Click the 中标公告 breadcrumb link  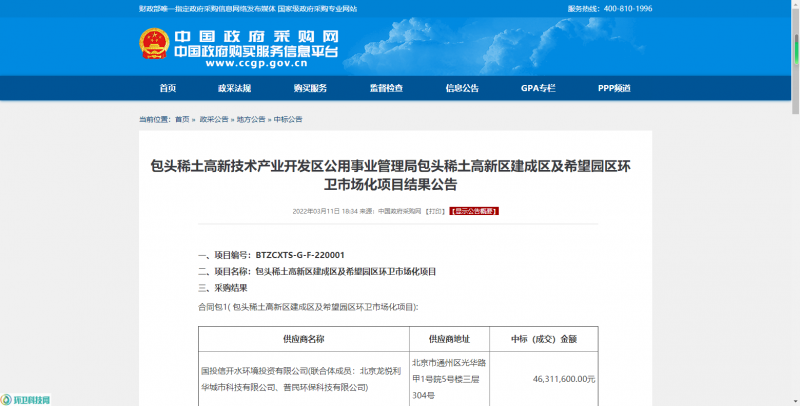tap(288, 119)
